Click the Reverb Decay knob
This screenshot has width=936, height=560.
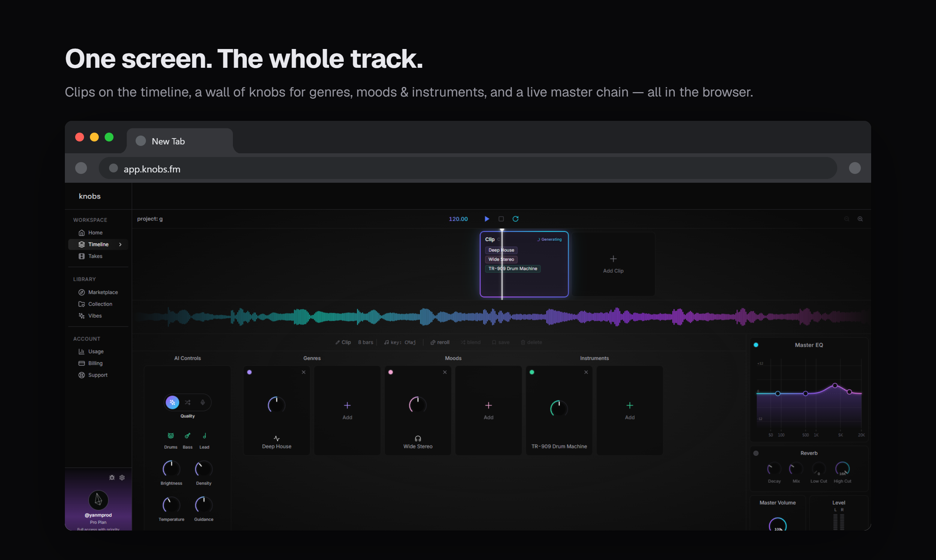pyautogui.click(x=774, y=469)
